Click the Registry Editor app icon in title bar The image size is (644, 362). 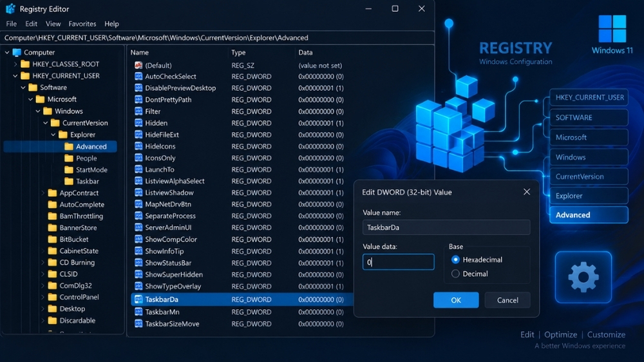pyautogui.click(x=10, y=8)
